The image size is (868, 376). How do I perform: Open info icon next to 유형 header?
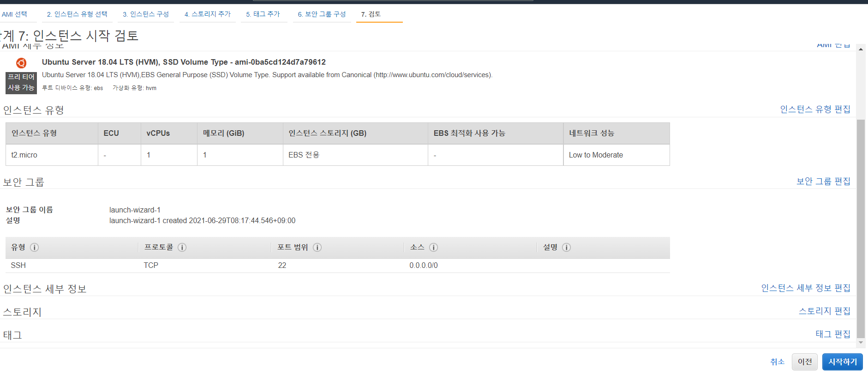tap(35, 248)
